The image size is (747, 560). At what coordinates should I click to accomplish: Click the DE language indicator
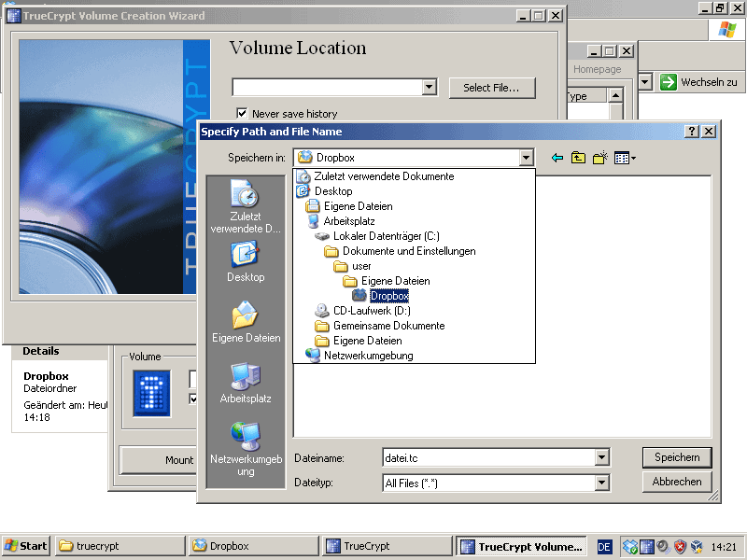pyautogui.click(x=604, y=547)
